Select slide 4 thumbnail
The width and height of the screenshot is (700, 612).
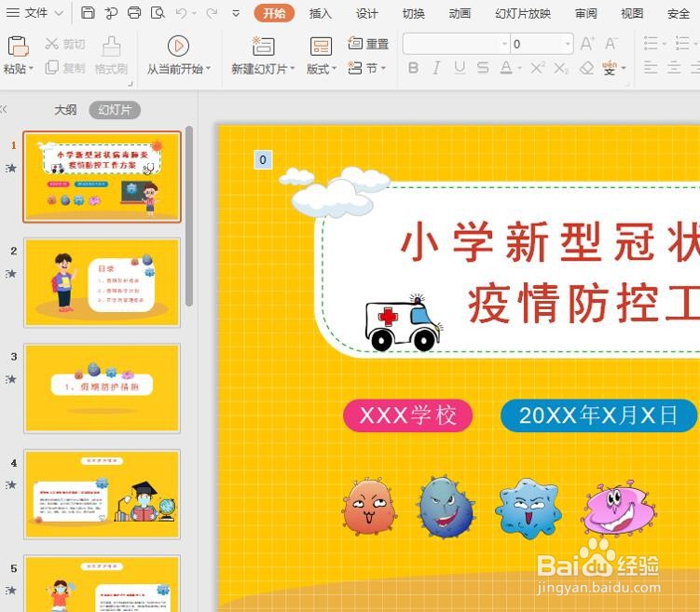(102, 494)
